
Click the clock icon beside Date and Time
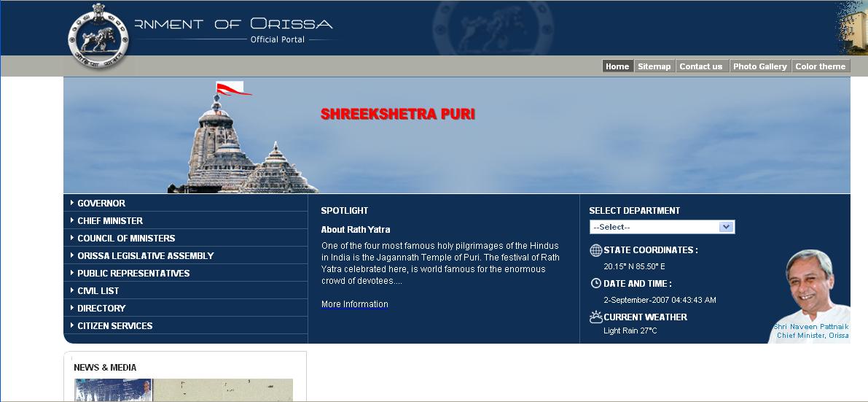[595, 283]
